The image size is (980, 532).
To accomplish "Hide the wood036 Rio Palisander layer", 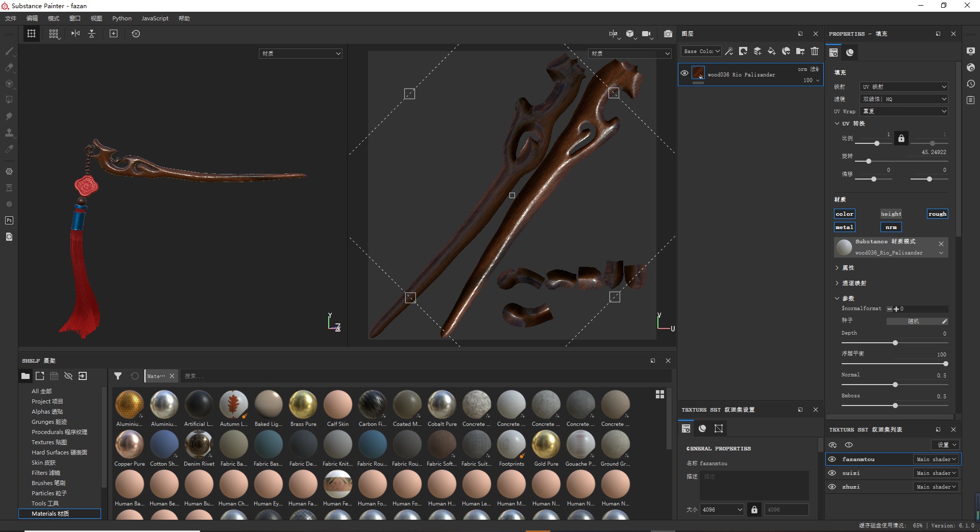I will click(684, 73).
